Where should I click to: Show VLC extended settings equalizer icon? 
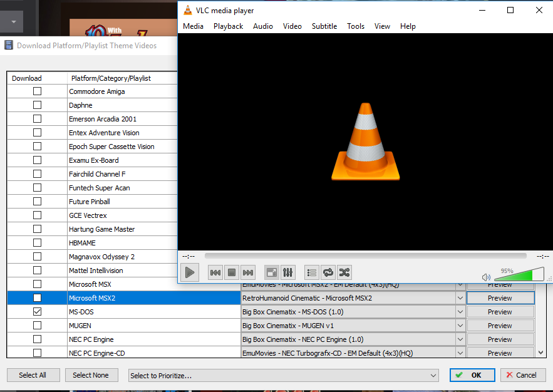[x=288, y=272]
